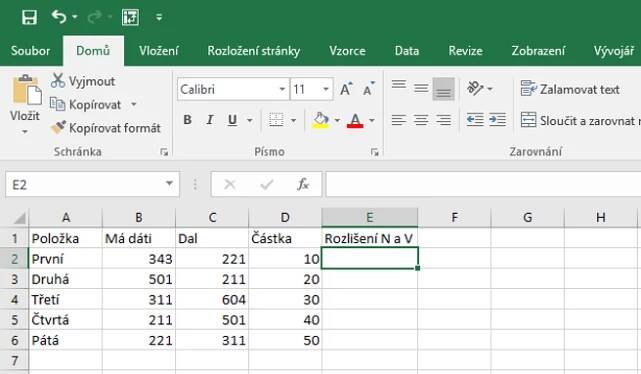Switch to the Vzorce ribbon tab
The height and width of the screenshot is (374, 641).
347,51
